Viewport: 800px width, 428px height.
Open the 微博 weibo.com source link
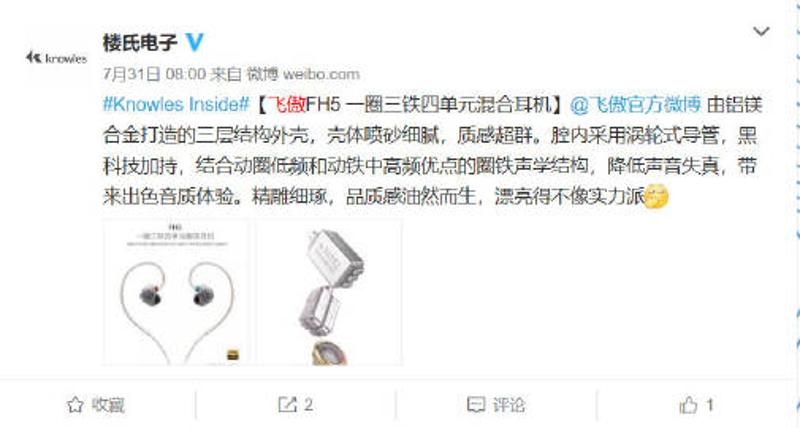coord(304,74)
